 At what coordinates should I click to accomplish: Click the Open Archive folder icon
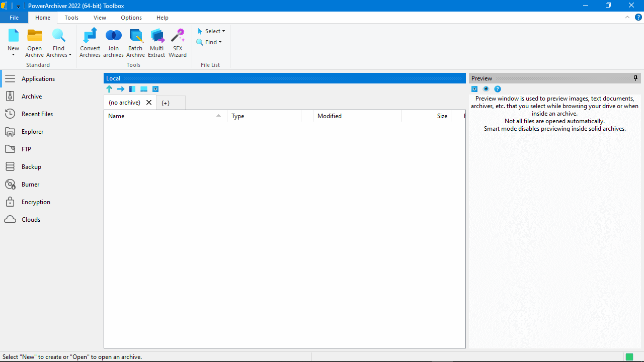point(35,36)
